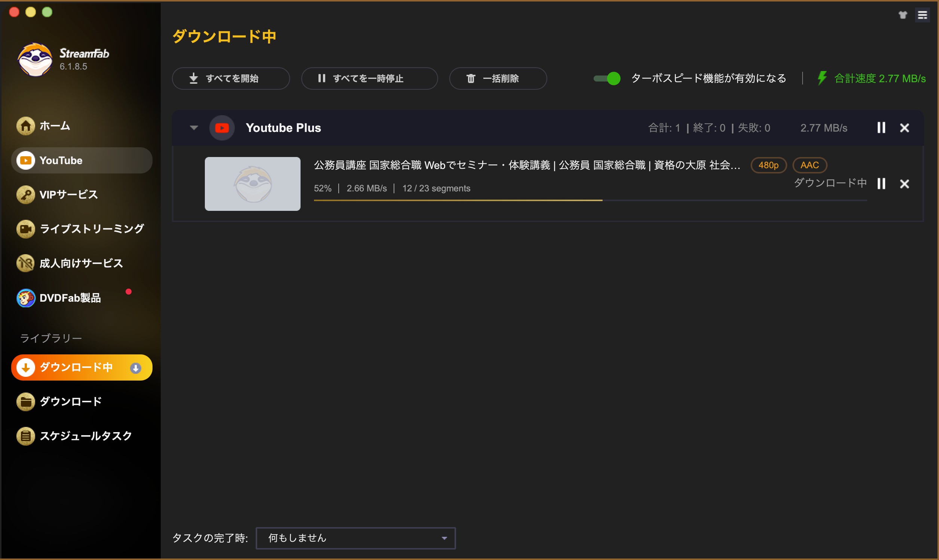
Task: Click the AAC audio badge
Action: (x=810, y=165)
